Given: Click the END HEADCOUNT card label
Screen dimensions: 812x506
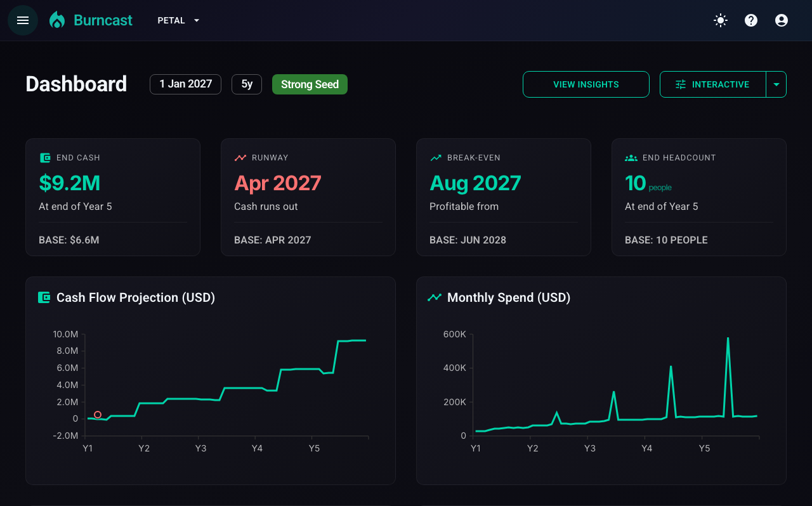Looking at the screenshot, I should click(x=679, y=158).
